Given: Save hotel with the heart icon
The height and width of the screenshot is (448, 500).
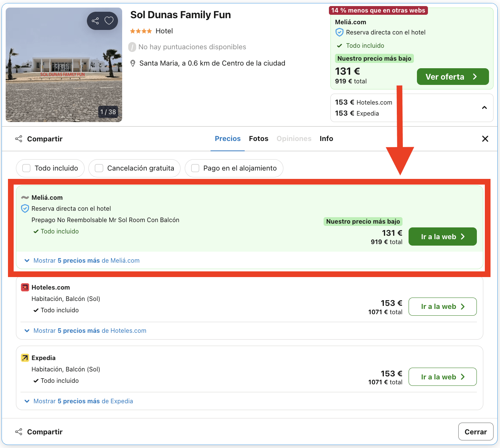Looking at the screenshot, I should 109,21.
